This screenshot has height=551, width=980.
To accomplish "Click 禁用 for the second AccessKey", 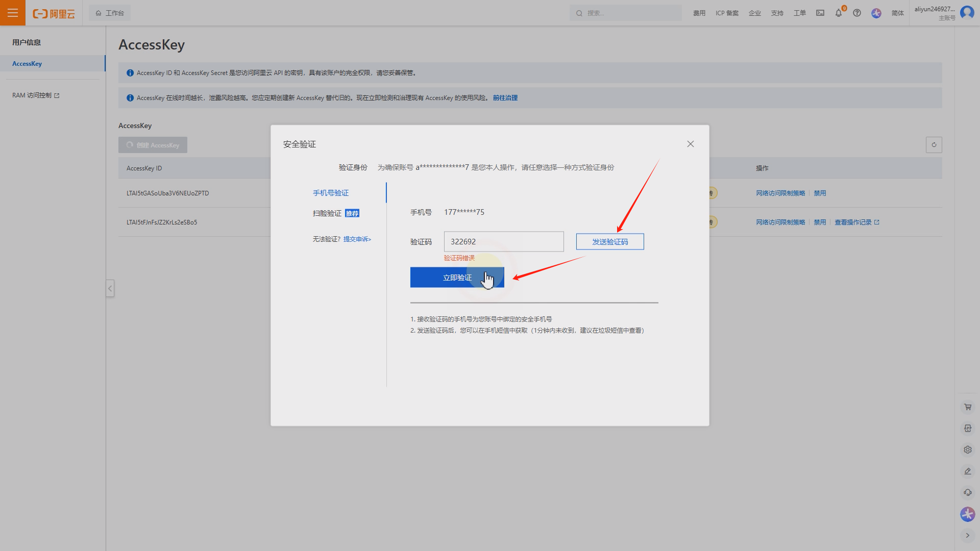I will [820, 222].
